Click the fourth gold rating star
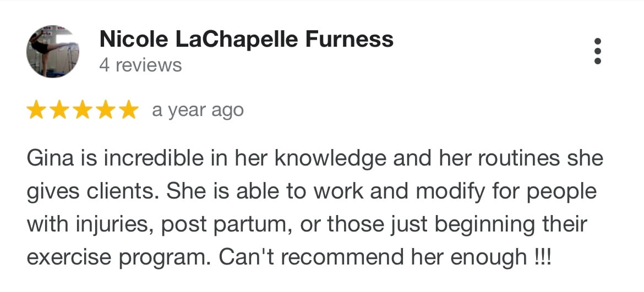Image resolution: width=644 pixels, height=292 pixels. 106,110
